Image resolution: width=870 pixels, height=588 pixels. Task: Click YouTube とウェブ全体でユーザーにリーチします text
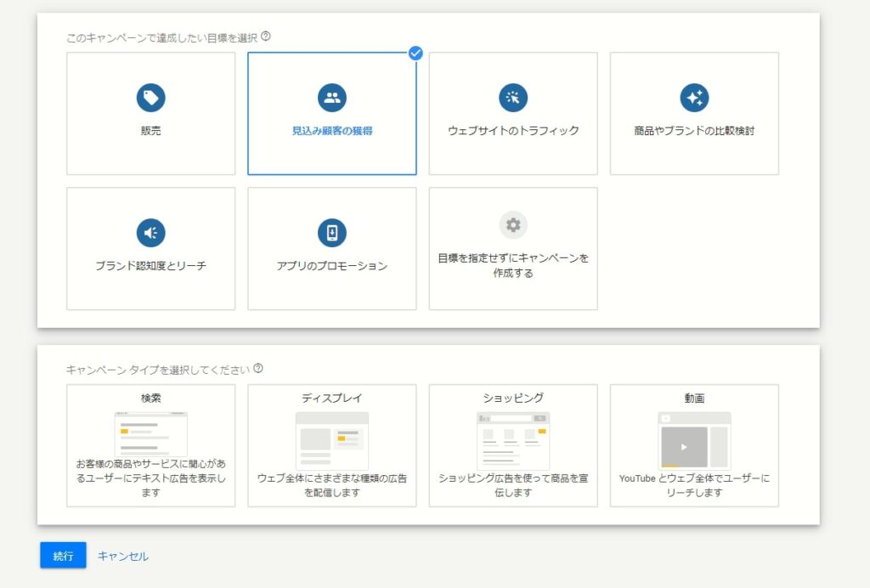pos(694,485)
